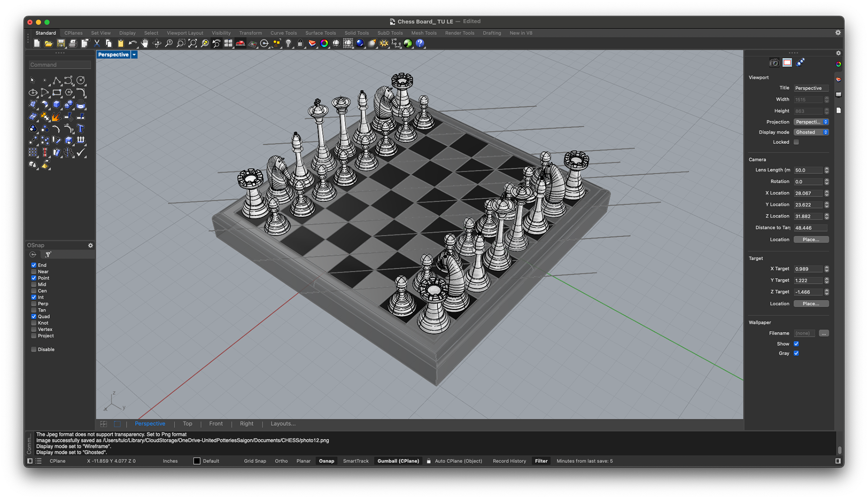Uncheck the Quad osnap checkbox

pyautogui.click(x=34, y=317)
